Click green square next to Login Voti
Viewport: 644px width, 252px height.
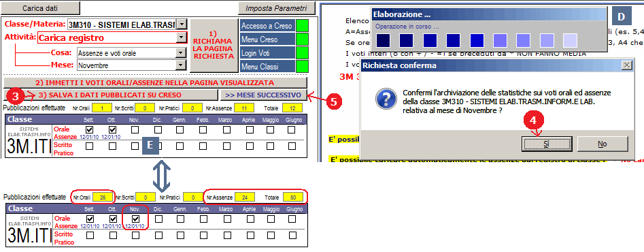[x=302, y=53]
